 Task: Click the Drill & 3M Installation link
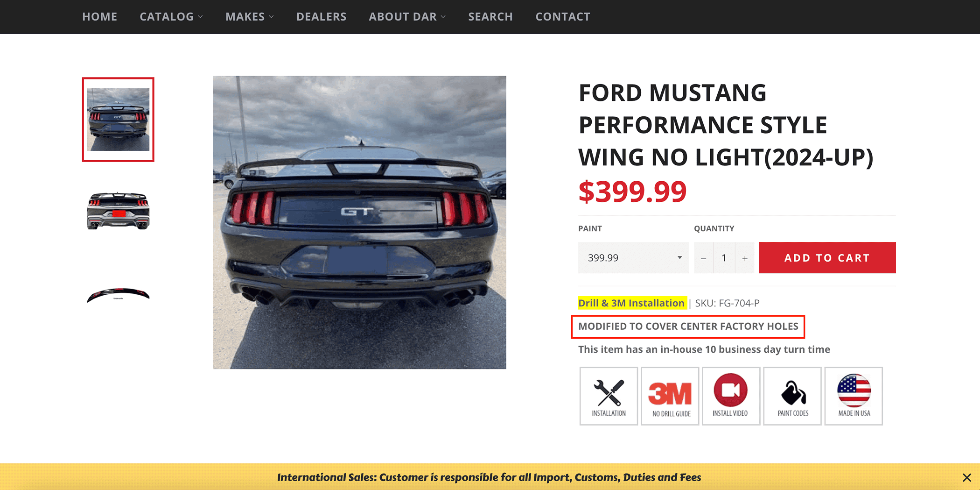pos(631,303)
